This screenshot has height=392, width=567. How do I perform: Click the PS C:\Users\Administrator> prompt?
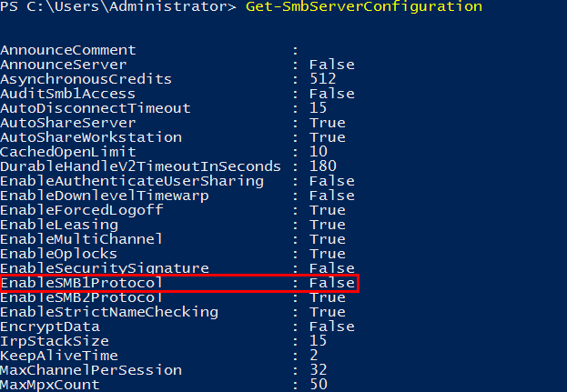coord(118,7)
